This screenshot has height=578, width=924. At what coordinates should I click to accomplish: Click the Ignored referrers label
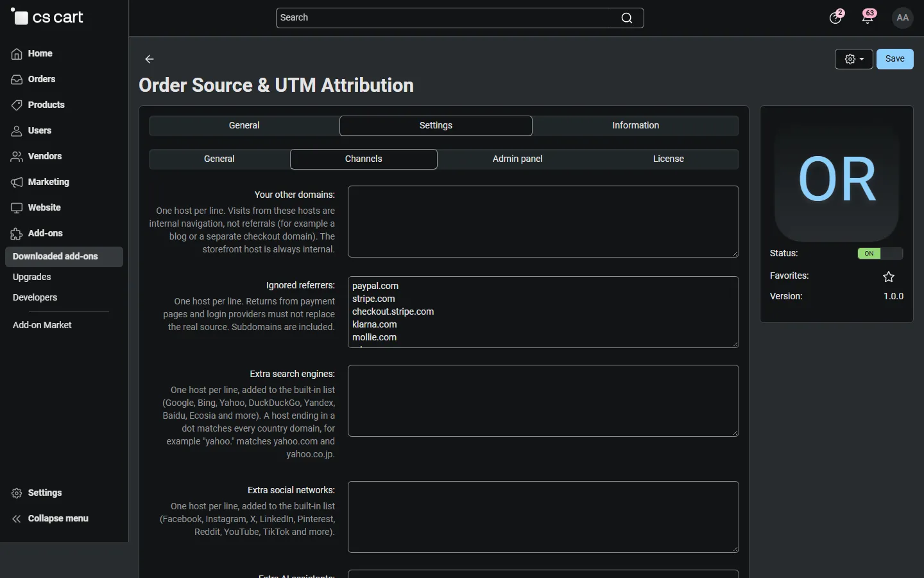point(300,286)
